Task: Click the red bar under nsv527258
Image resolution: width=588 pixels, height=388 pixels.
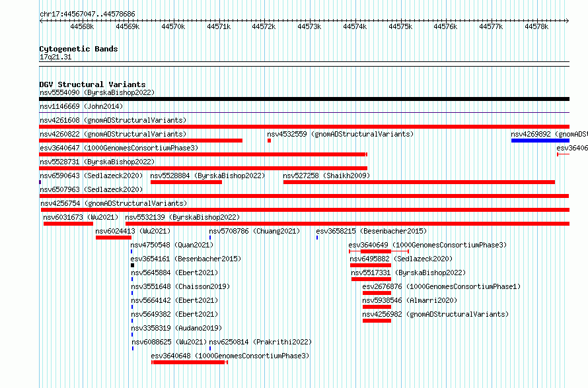Action: pyautogui.click(x=420, y=182)
